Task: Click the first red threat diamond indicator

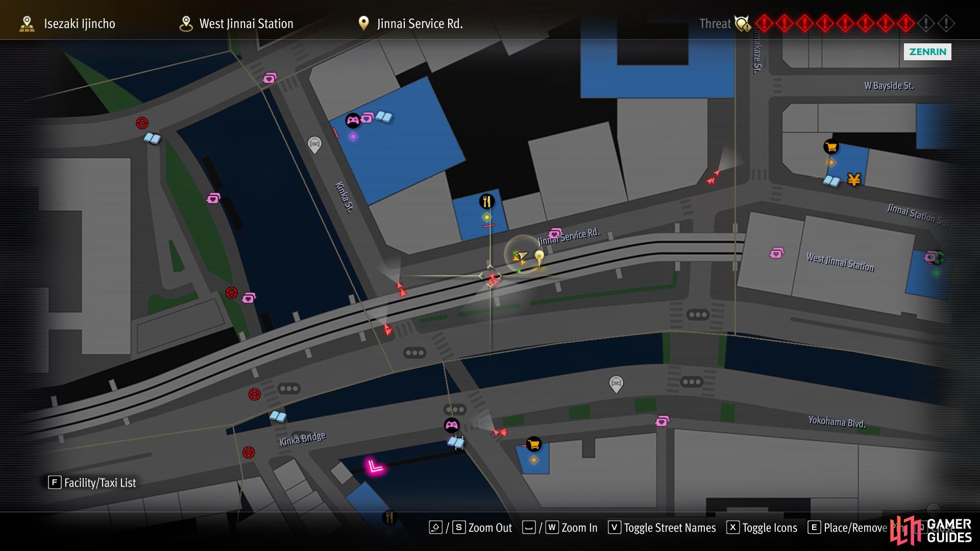Action: 764,23
